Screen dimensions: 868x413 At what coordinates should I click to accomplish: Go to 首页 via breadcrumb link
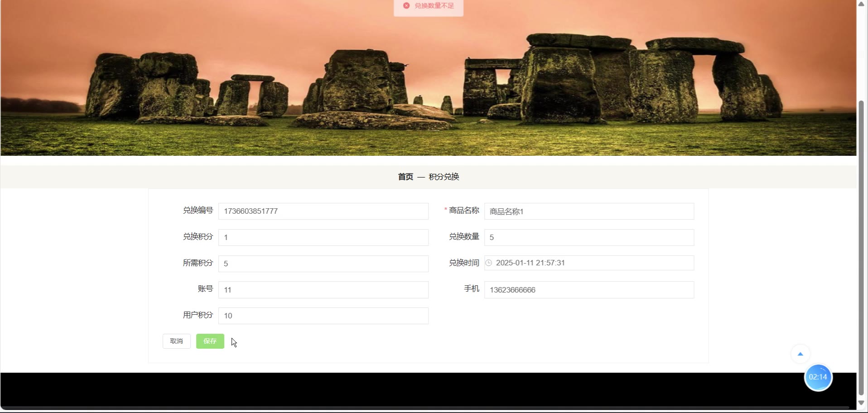(x=405, y=177)
